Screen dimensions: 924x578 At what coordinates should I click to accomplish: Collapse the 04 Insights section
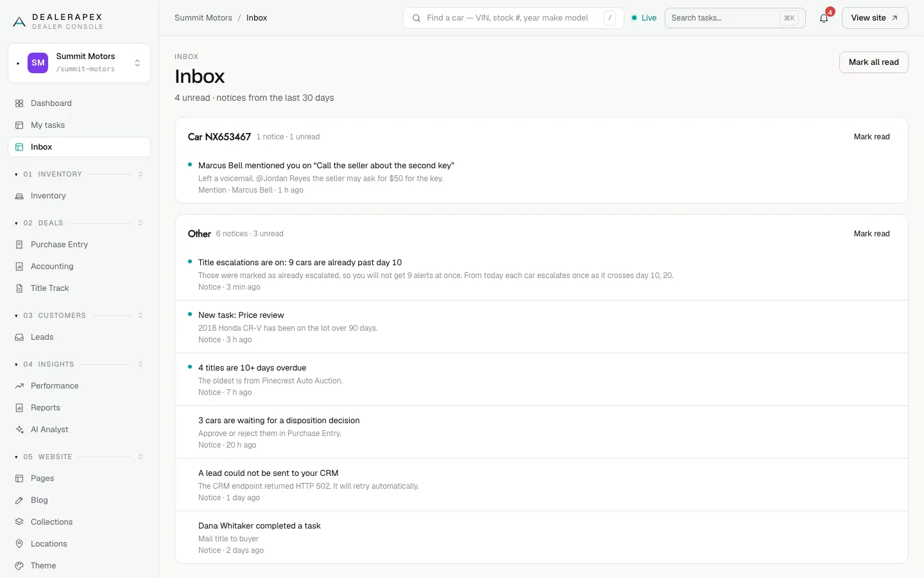pos(79,364)
